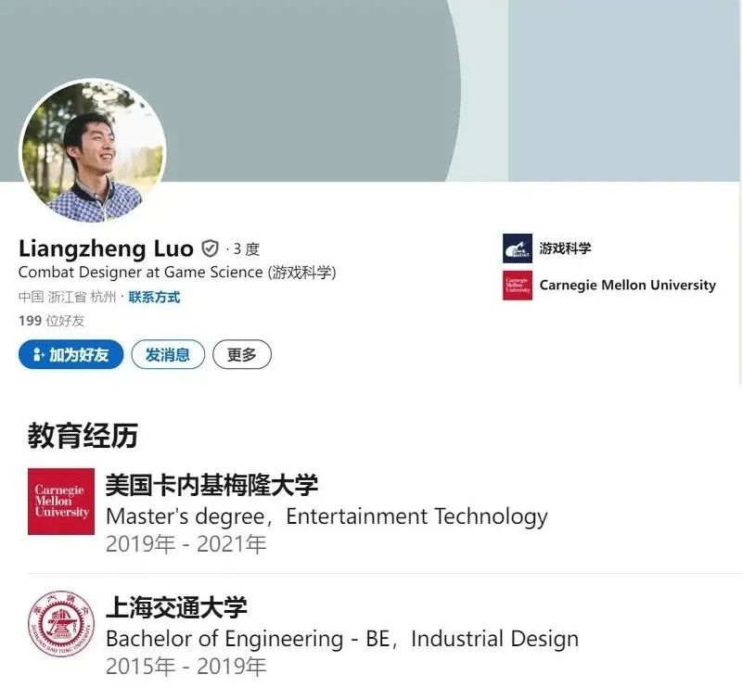Screen dimensions: 742x700
Task: Click the 游戏科学 company name link
Action: pos(565,248)
